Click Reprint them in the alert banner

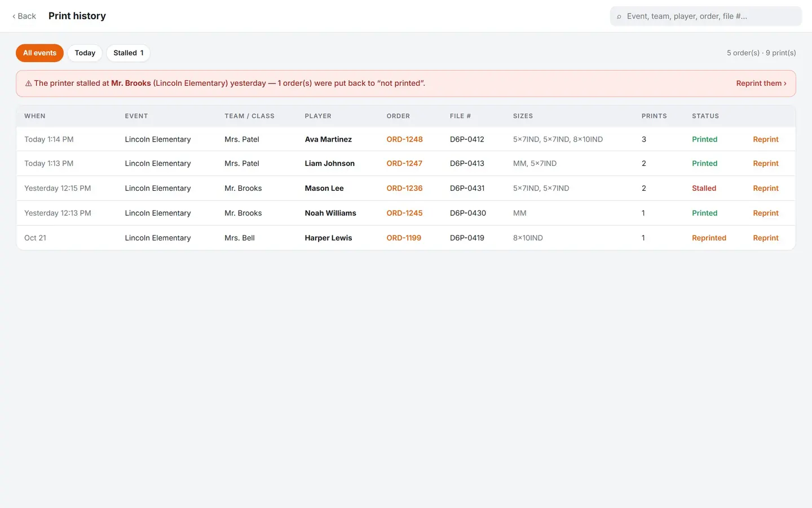tap(761, 84)
